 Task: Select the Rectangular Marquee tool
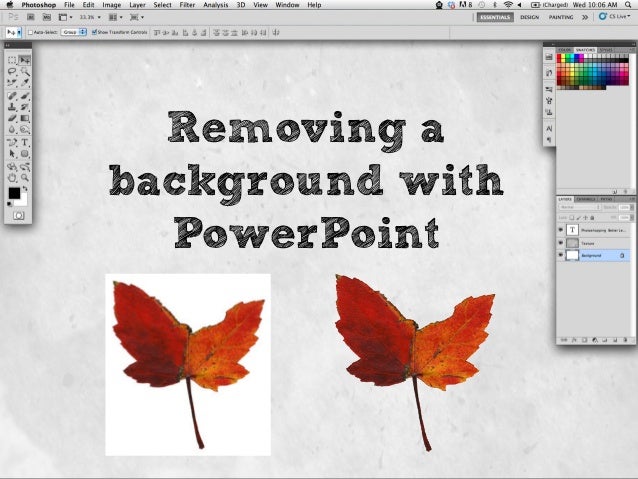(12, 60)
